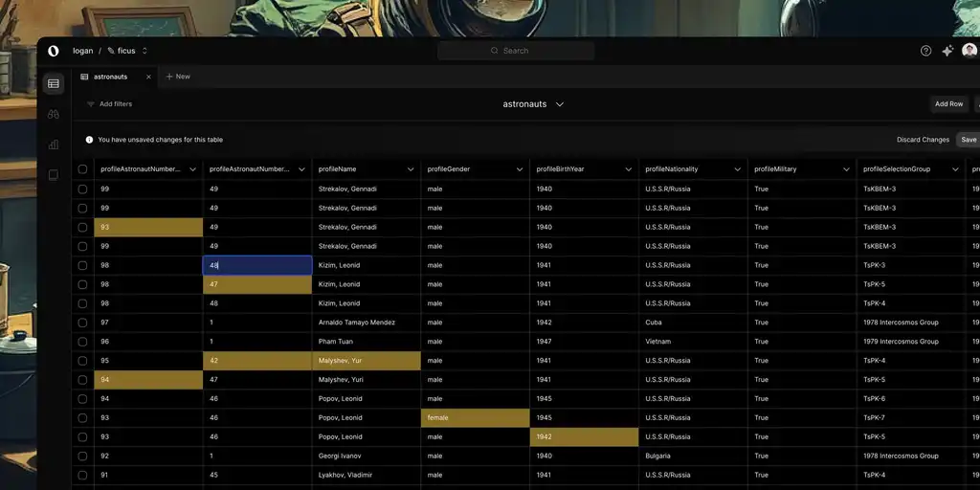Focus the Search field at top
Viewport: 980px width, 490px height.
click(x=516, y=51)
